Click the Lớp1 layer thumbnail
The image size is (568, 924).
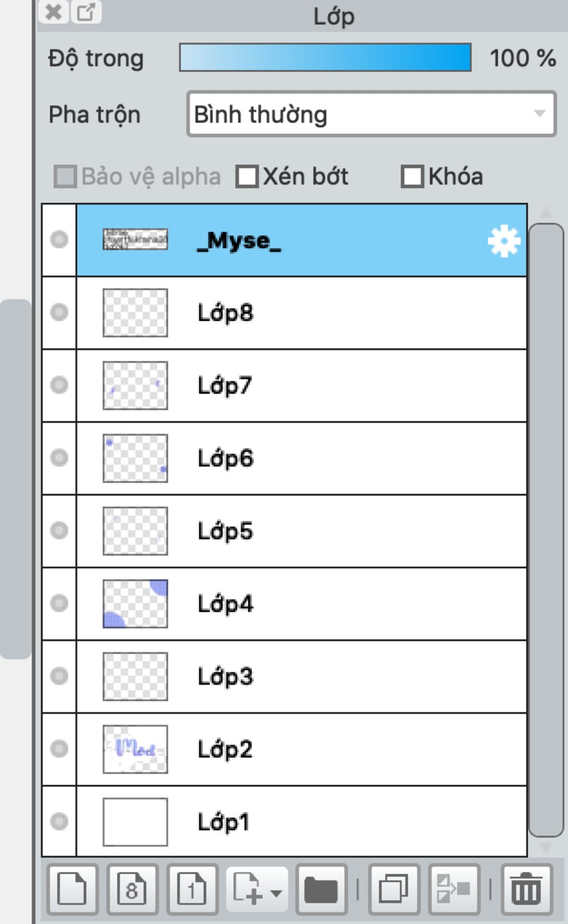point(135,822)
